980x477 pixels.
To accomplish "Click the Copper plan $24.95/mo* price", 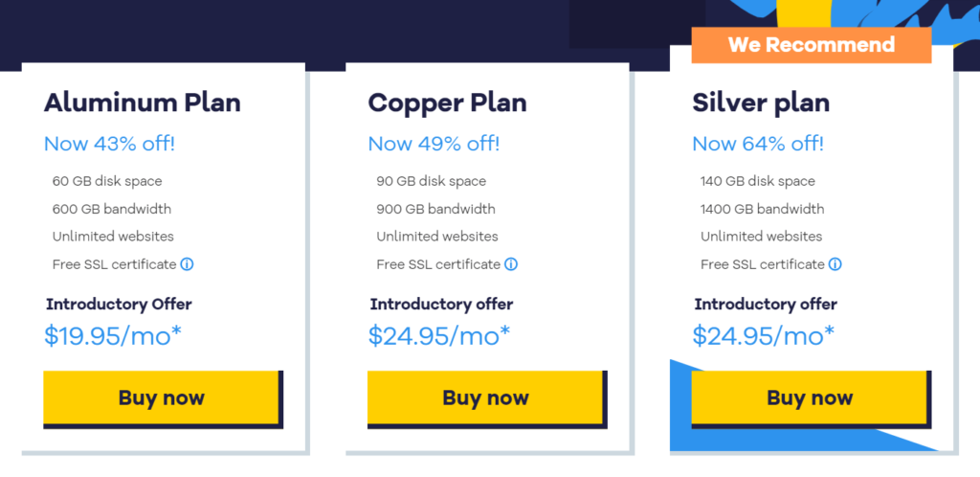I will [x=438, y=335].
